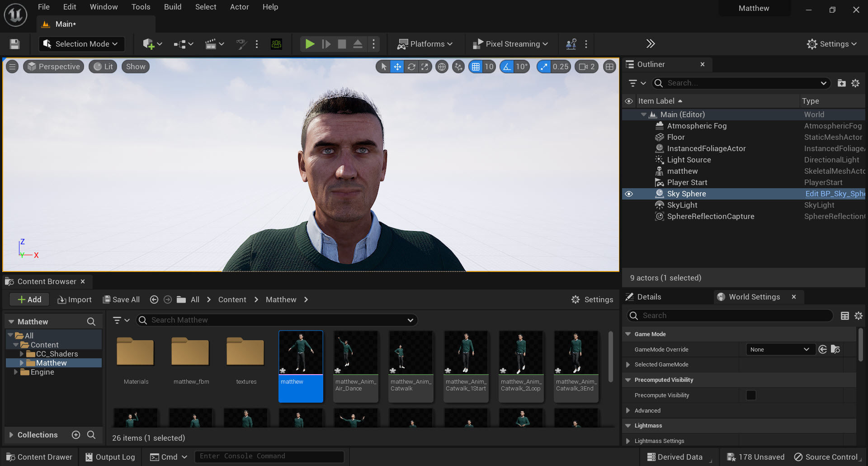The width and height of the screenshot is (868, 466).
Task: Open the Output Log
Action: 110,457
